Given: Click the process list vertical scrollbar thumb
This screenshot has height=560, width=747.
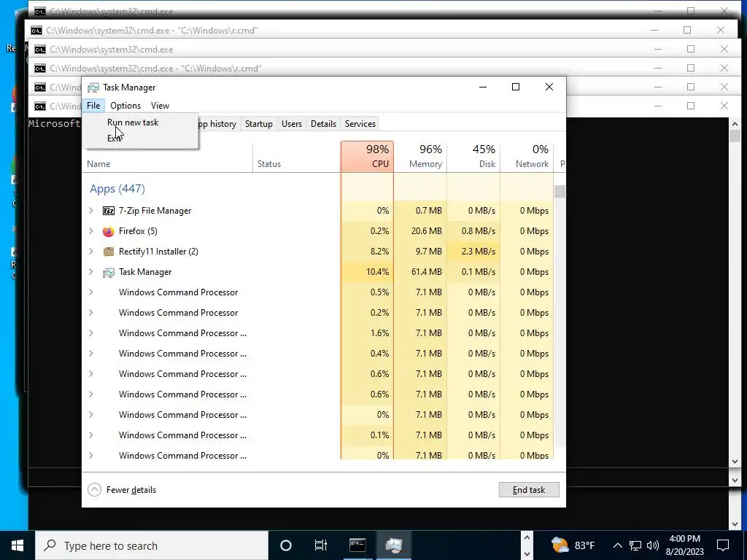Looking at the screenshot, I should click(560, 192).
